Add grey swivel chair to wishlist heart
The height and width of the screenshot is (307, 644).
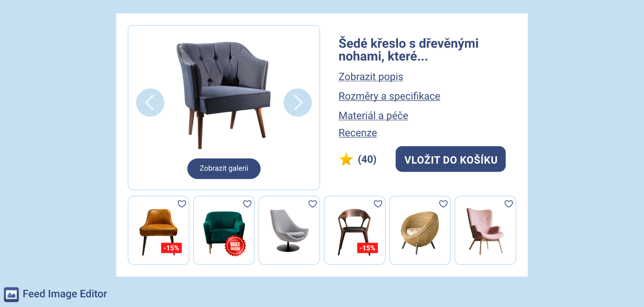tap(313, 204)
